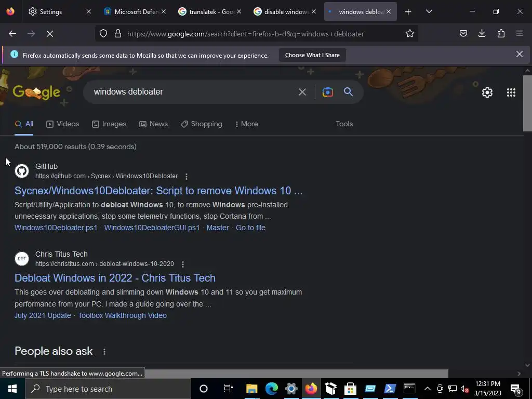This screenshot has width=532, height=399.
Task: Open the muted volume tray icon
Action: coord(464,389)
